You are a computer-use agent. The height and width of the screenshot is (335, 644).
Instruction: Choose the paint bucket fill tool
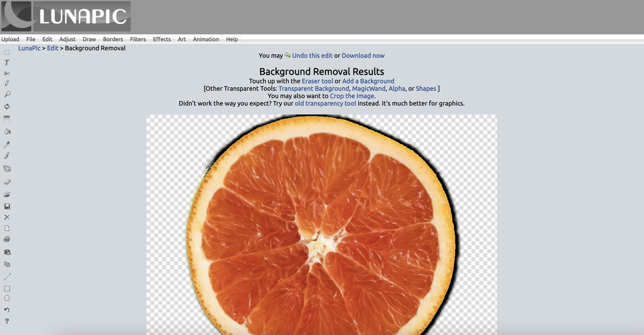(x=7, y=131)
